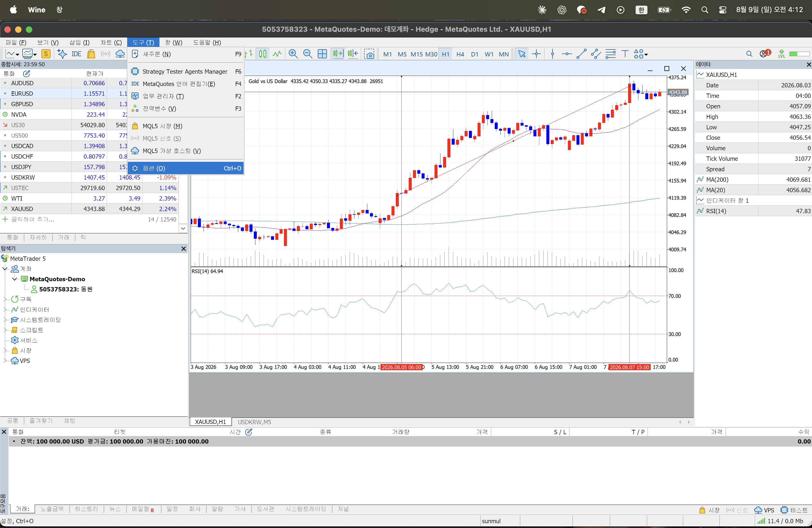Switch chart to candlestick mode
This screenshot has height=528, width=812.
(x=263, y=54)
